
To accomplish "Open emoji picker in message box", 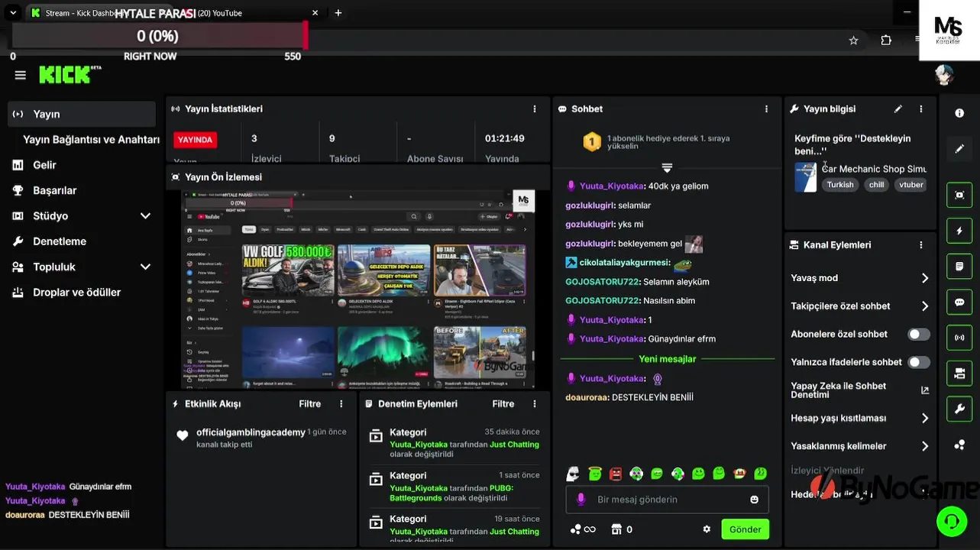I will 755,500.
